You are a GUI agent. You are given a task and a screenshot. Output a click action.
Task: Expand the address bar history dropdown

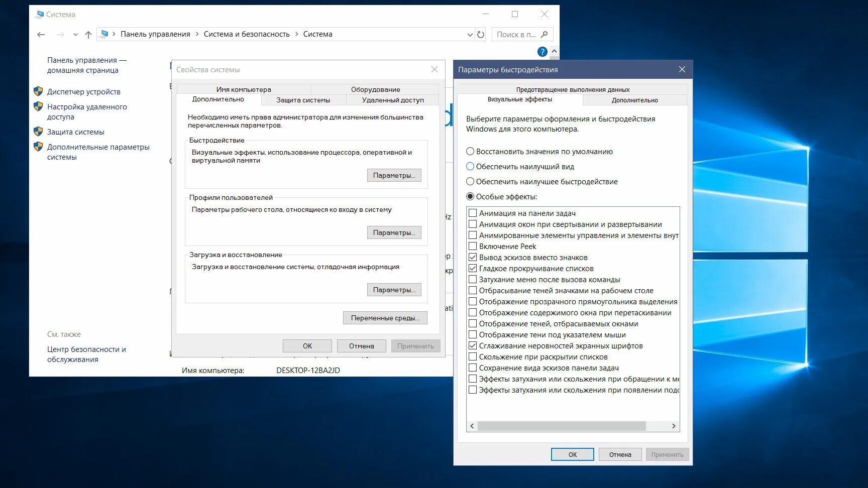(470, 35)
